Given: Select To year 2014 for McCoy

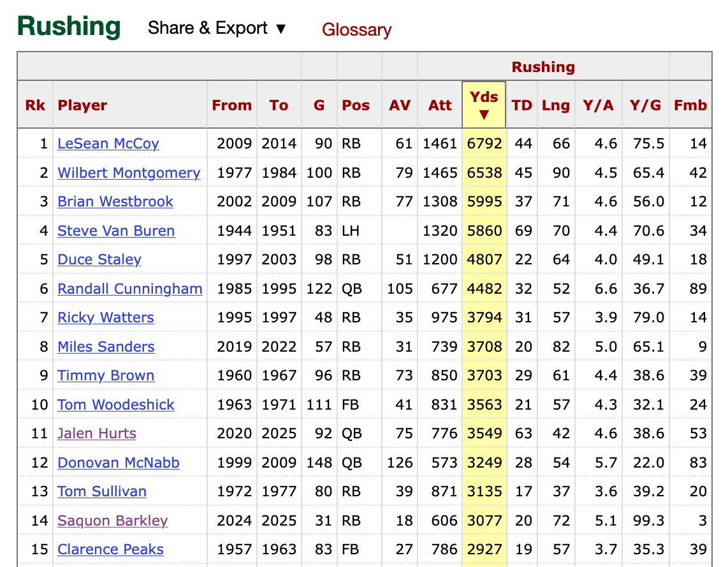Looking at the screenshot, I should tap(279, 143).
